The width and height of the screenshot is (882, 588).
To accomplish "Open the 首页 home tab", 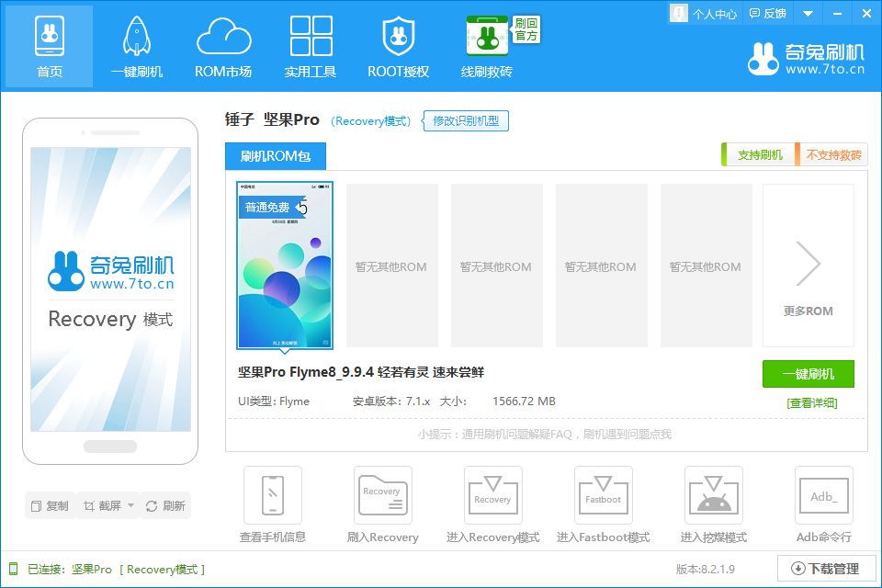I will [x=50, y=46].
